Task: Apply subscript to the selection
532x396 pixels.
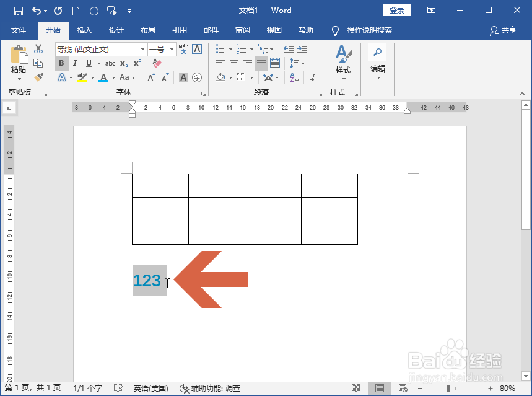Action: click(124, 63)
